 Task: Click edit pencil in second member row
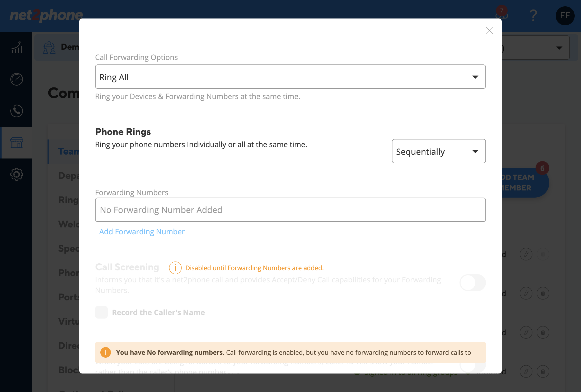pyautogui.click(x=526, y=293)
